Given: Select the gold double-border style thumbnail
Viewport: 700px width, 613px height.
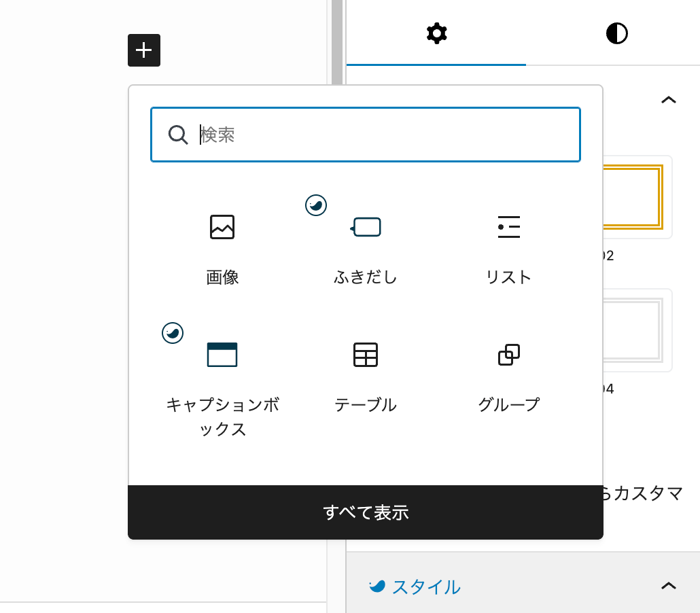Looking at the screenshot, I should [637, 197].
